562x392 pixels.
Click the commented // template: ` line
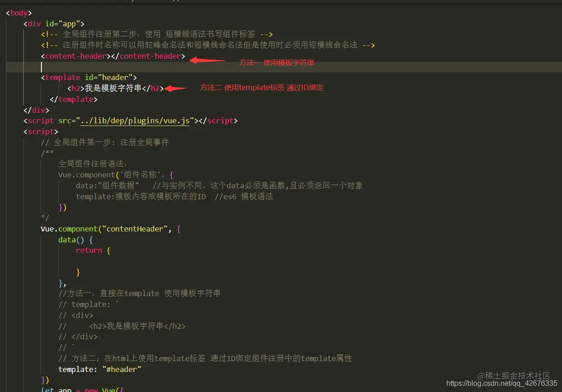[89, 304]
